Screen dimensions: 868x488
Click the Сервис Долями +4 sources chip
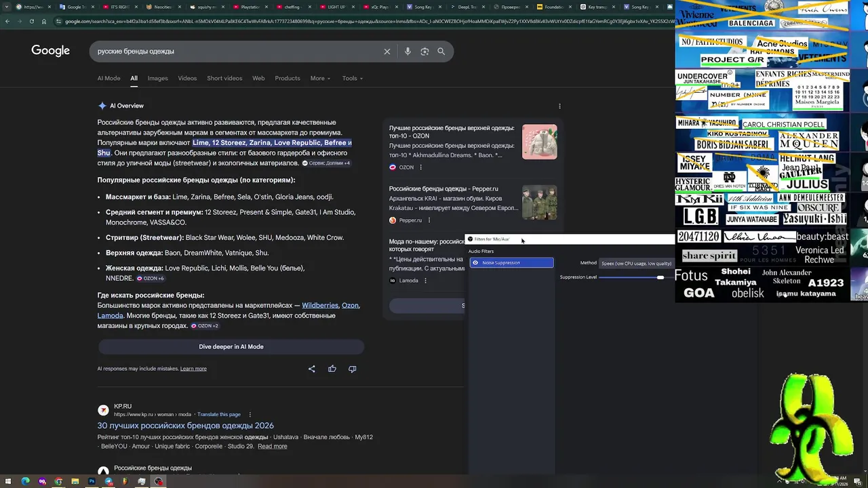click(326, 163)
